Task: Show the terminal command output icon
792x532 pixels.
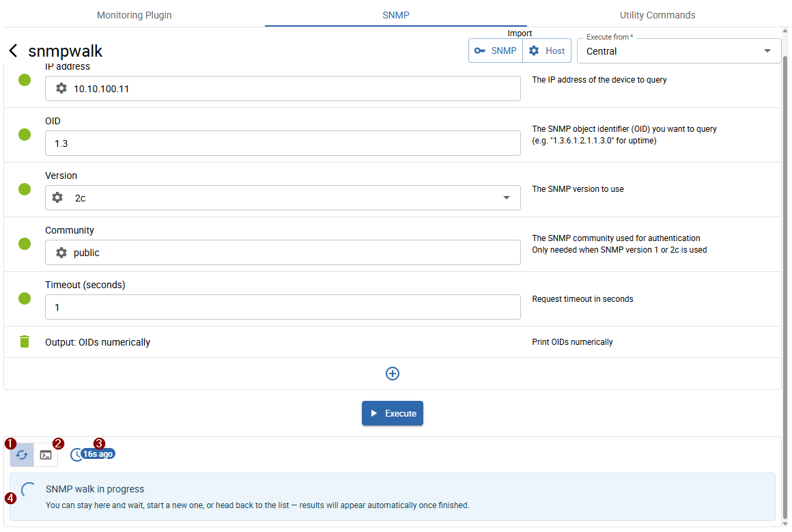Action: [x=46, y=455]
